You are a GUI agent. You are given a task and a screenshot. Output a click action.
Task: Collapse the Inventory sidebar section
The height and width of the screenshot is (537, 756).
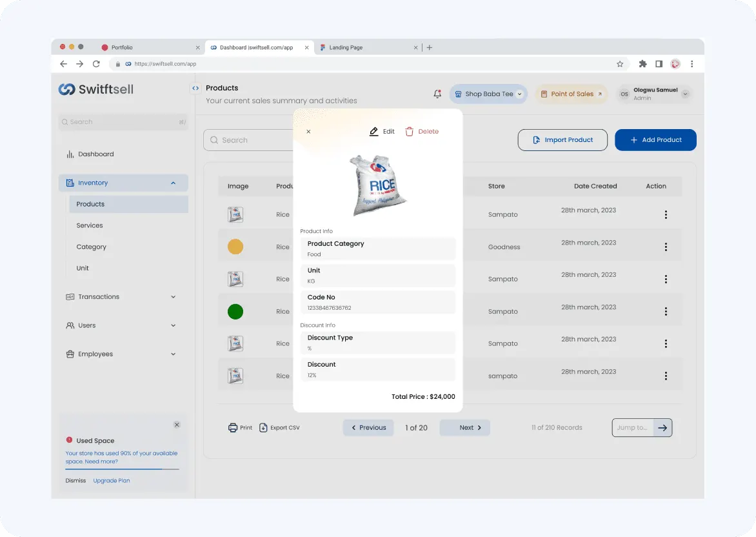pos(173,183)
